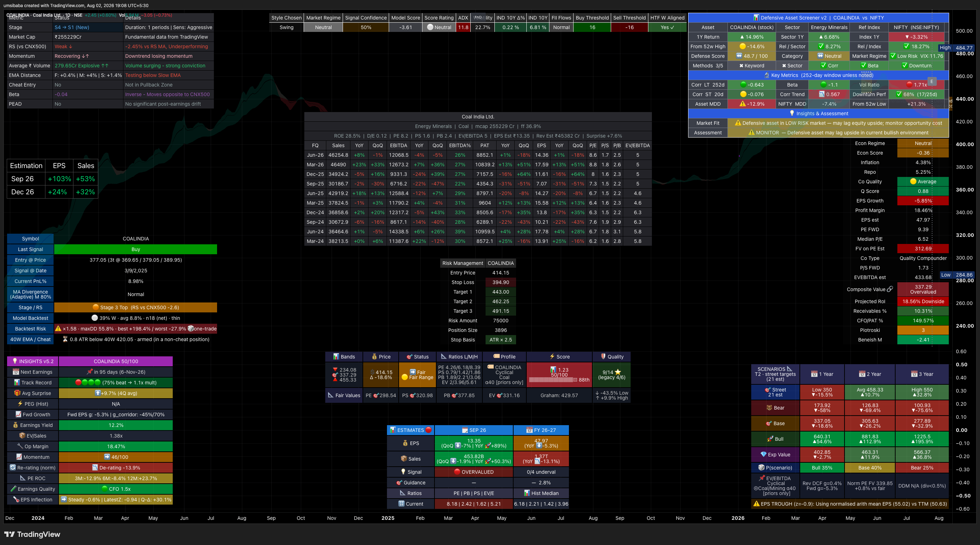
Task: Click the 18.56% Downside cell
Action: [x=923, y=301]
